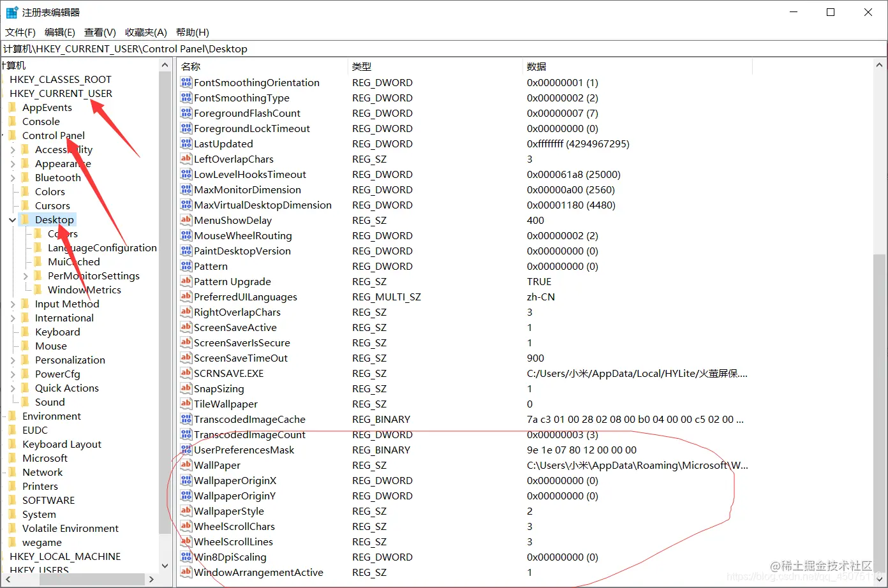This screenshot has height=588, width=888.
Task: Click the string icon beside WallpaperStyle
Action: (186, 511)
